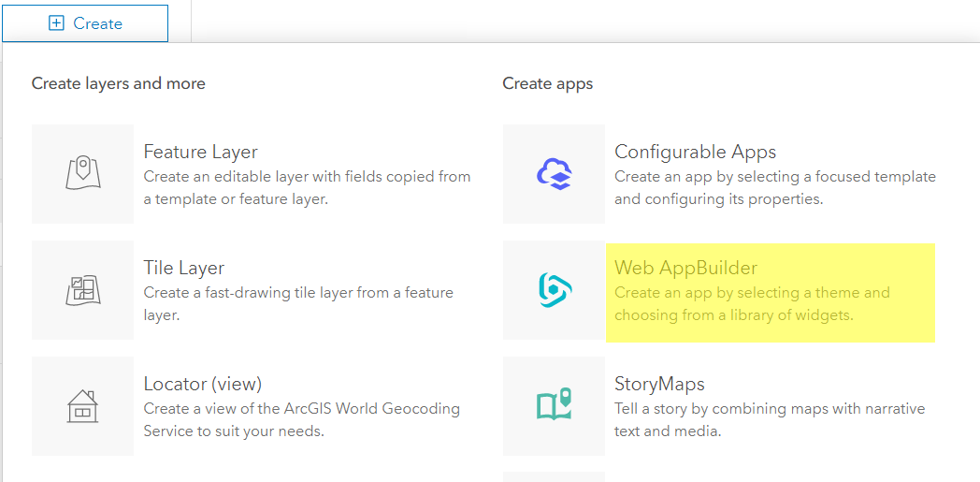Choose the Tile Layer icon

coord(82,290)
